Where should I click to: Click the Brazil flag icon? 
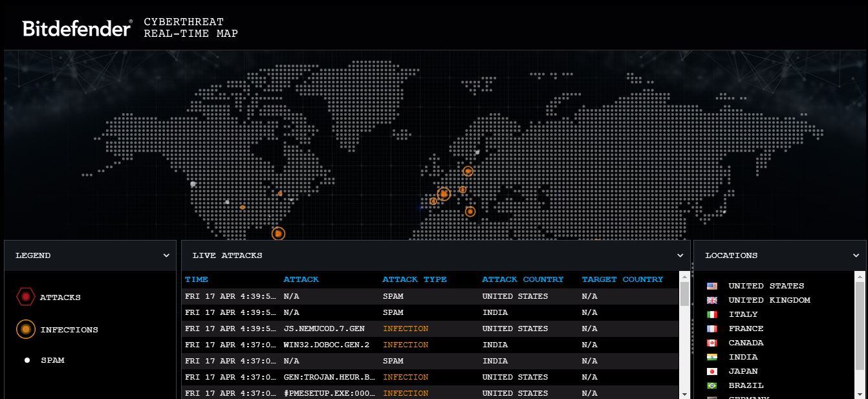point(712,385)
